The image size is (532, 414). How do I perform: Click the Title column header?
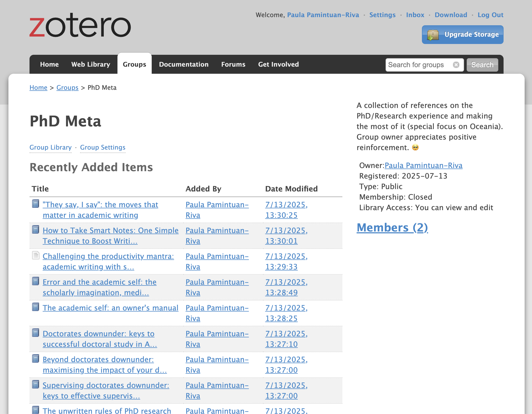(x=40, y=189)
